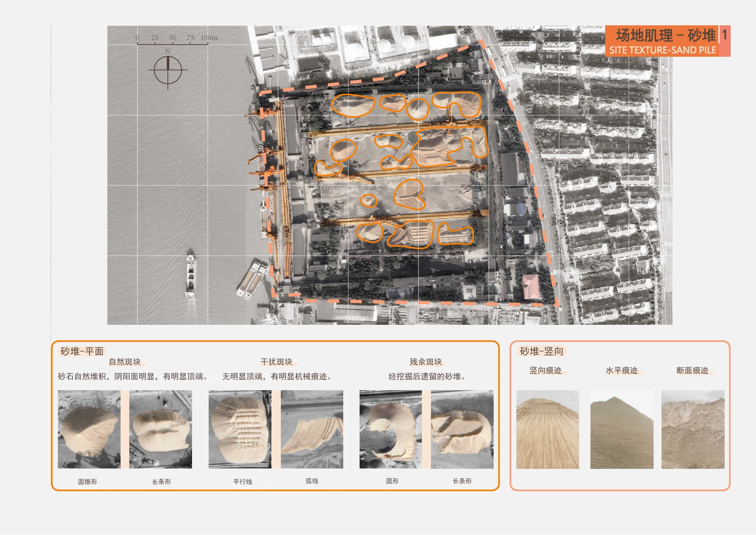The height and width of the screenshot is (535, 756).
Task: Open the 平行线 sand pile thumbnail
Action: [x=240, y=430]
